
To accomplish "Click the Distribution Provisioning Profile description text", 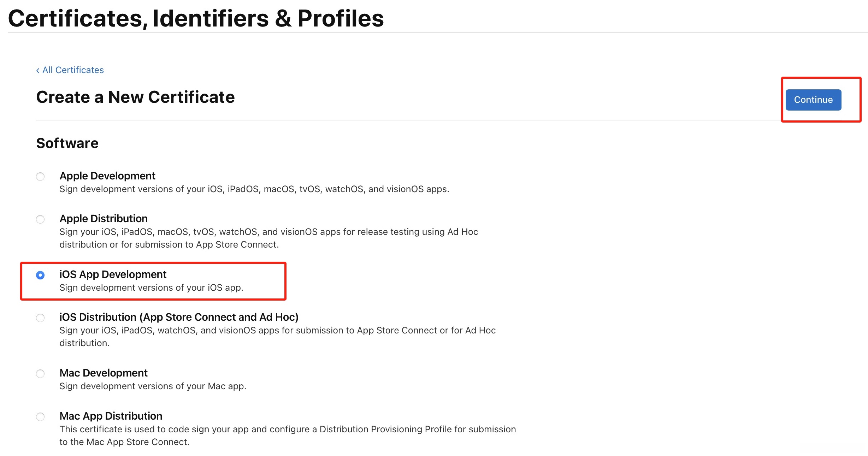I will point(288,436).
